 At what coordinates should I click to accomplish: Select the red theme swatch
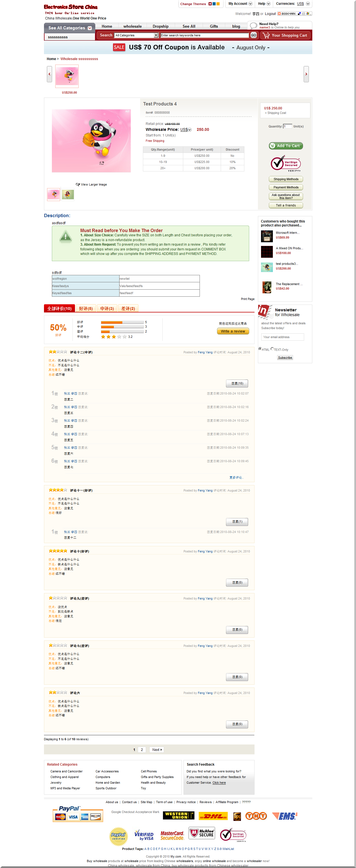(x=210, y=4)
